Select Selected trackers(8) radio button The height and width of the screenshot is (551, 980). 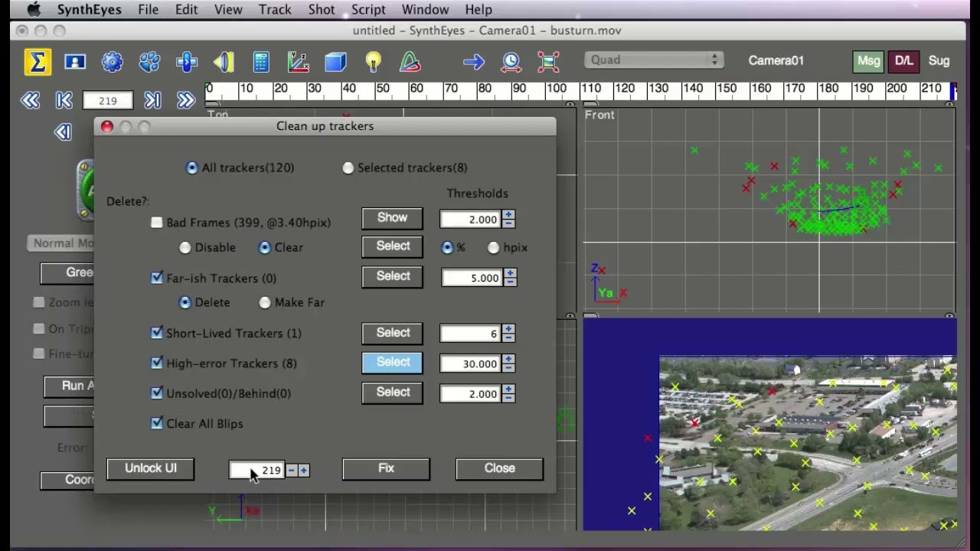(348, 168)
